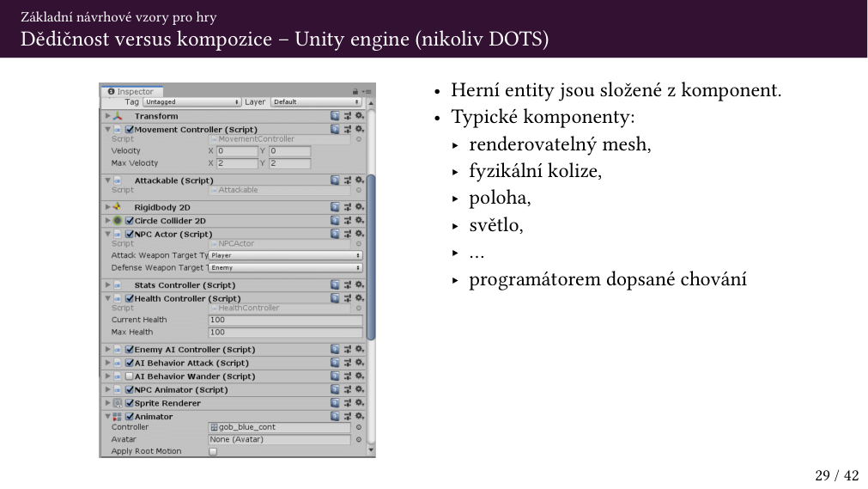Open gear menu for Animator component

(x=359, y=416)
